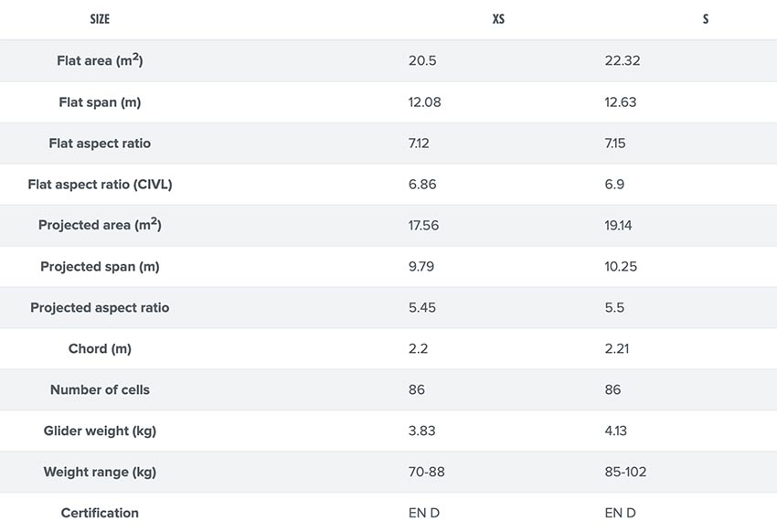Click the Flat aspect ratio (CIVL) label
This screenshot has height=532, width=777.
click(x=100, y=185)
